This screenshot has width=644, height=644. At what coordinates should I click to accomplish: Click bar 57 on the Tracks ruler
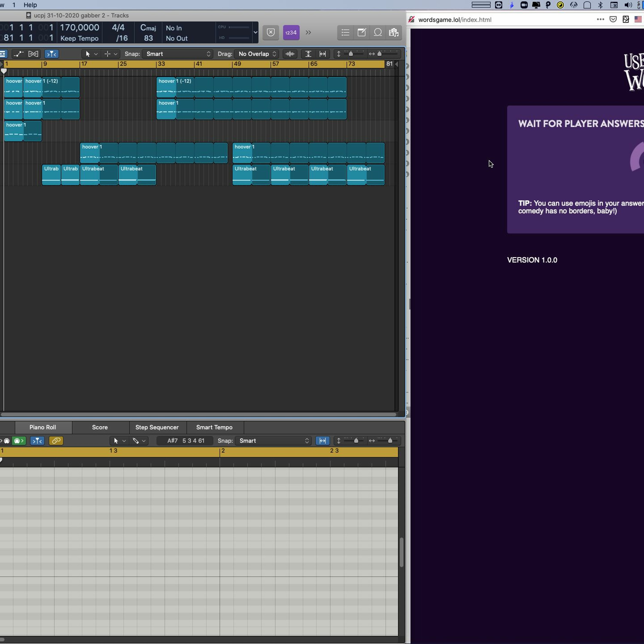pos(275,64)
